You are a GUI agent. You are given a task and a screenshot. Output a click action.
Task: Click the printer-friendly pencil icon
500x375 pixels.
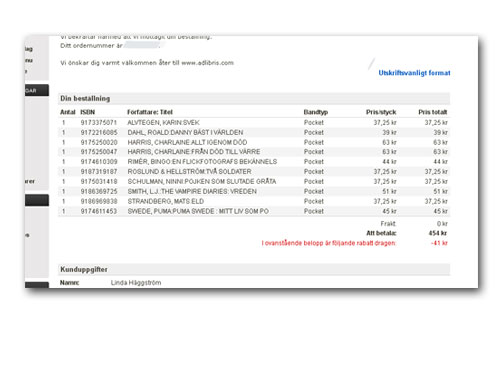point(371,63)
